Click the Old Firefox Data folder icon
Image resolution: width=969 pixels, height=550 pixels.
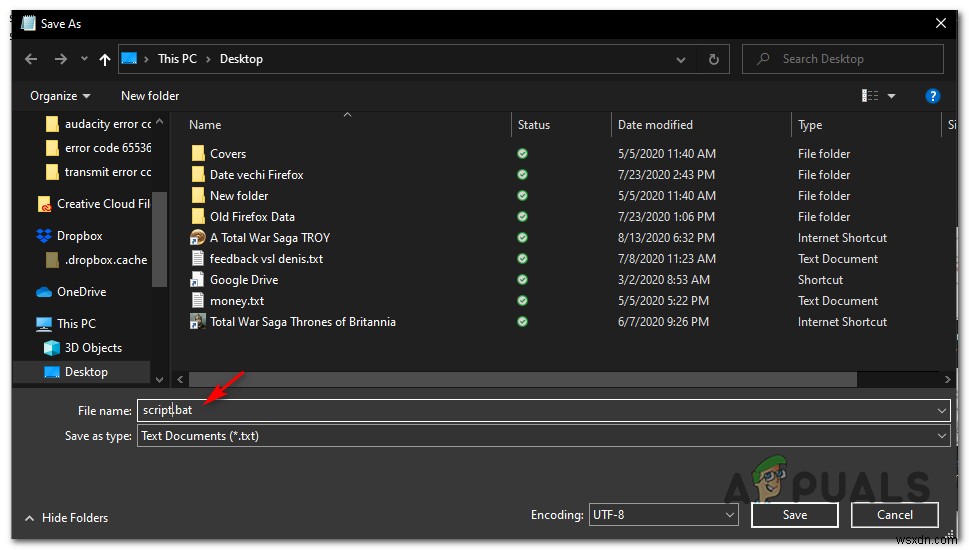(x=198, y=216)
